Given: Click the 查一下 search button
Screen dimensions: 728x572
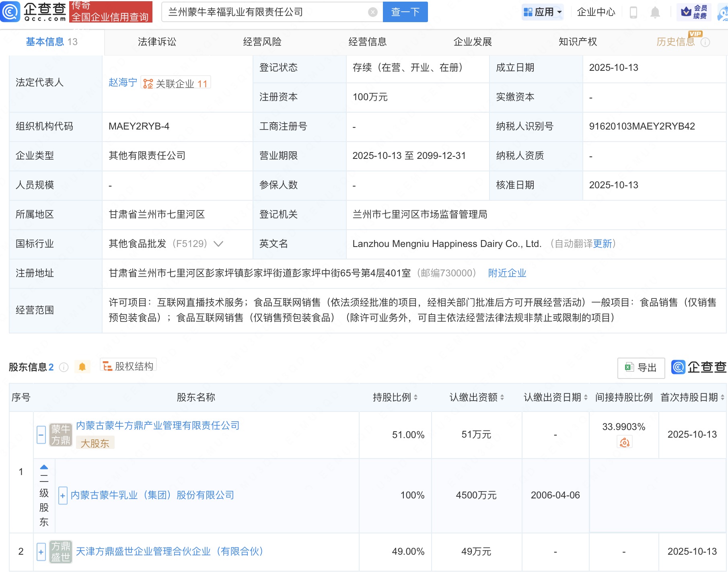Looking at the screenshot, I should tap(405, 12).
